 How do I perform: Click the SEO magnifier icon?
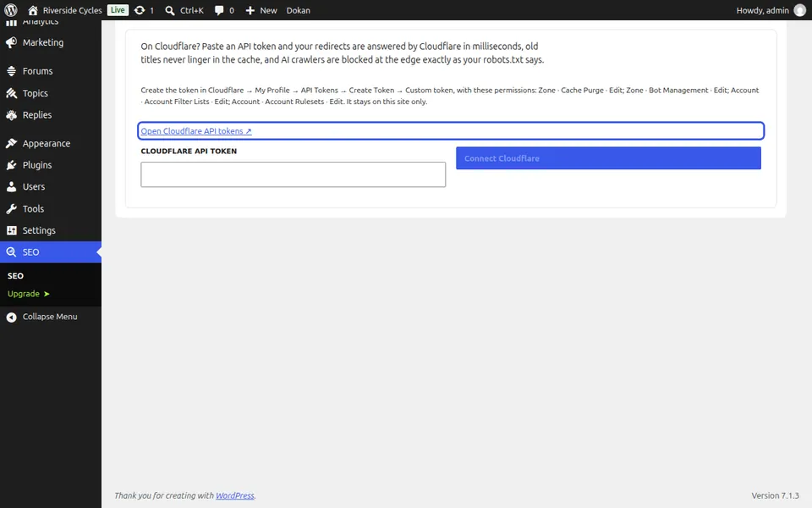pos(11,252)
